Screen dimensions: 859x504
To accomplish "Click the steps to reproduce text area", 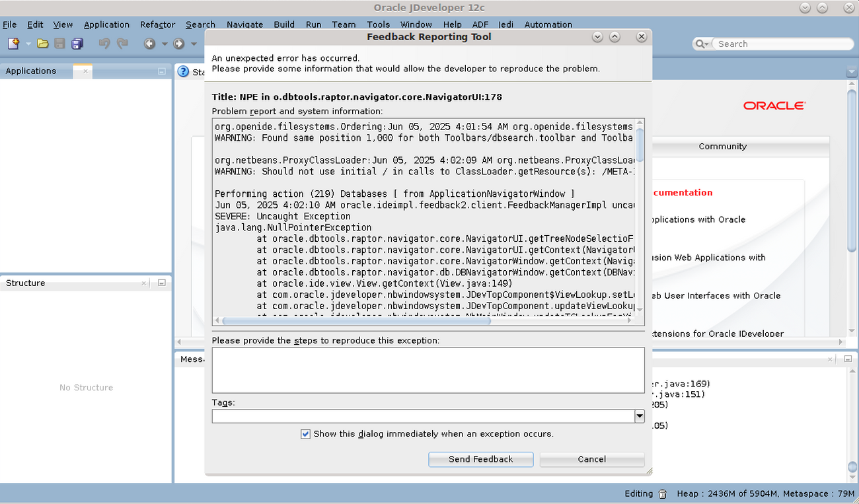I will coord(428,370).
